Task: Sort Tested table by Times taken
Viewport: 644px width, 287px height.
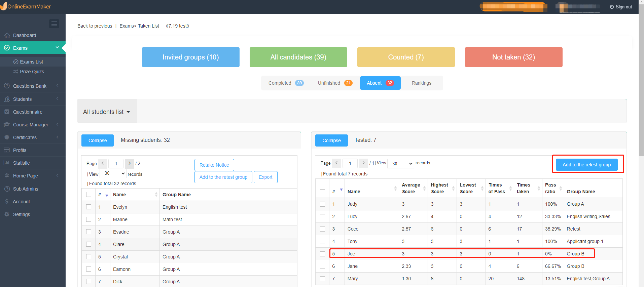Action: click(539, 189)
